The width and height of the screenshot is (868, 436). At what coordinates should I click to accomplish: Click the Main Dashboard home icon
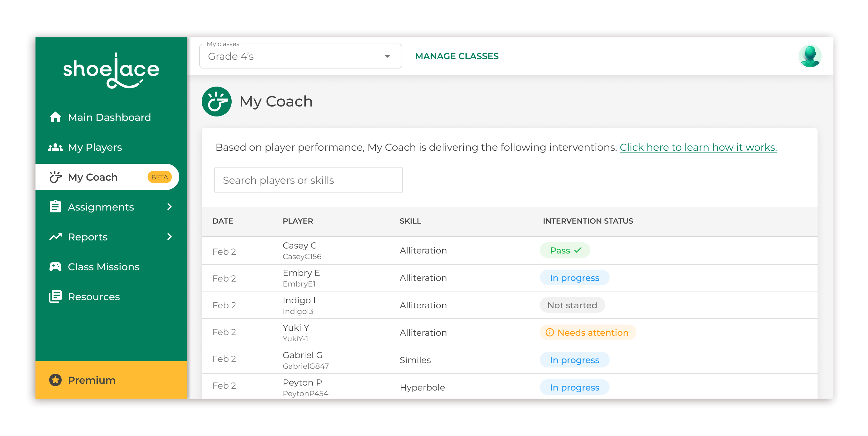55,117
